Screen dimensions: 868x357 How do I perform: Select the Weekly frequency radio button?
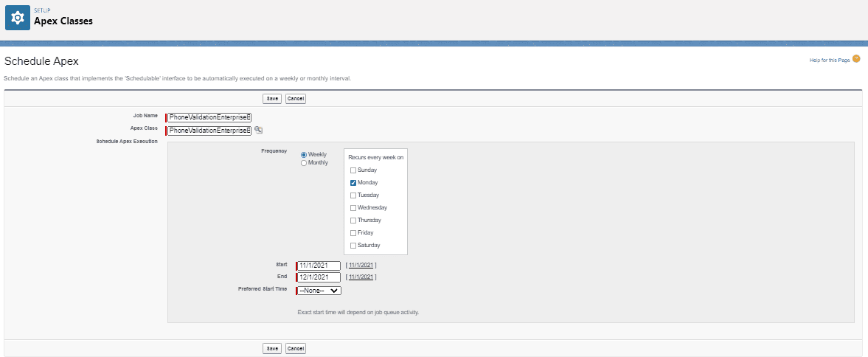[x=304, y=154]
